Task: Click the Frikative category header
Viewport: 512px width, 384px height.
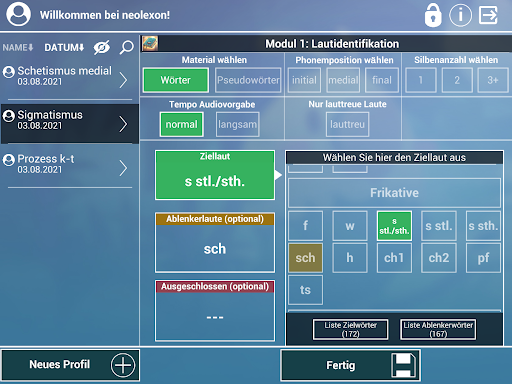Action: [x=394, y=193]
